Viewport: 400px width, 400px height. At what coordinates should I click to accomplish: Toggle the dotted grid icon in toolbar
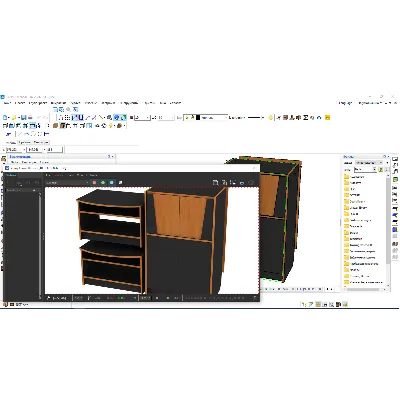coord(68,117)
